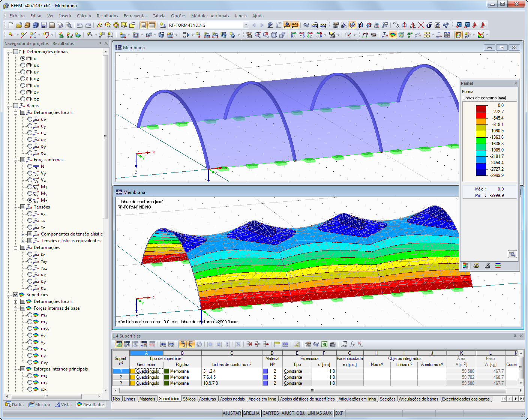
Task: Check the Barras checkbox in the navigator
Action: tap(16, 106)
